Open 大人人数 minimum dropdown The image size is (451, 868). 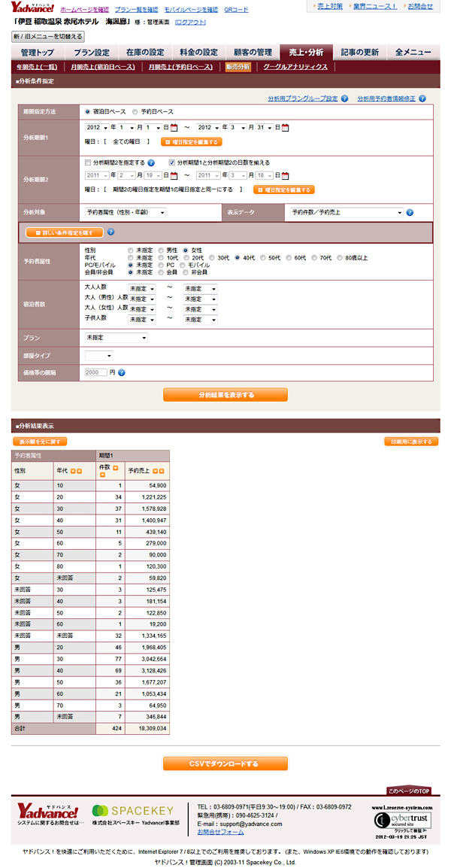(141, 289)
